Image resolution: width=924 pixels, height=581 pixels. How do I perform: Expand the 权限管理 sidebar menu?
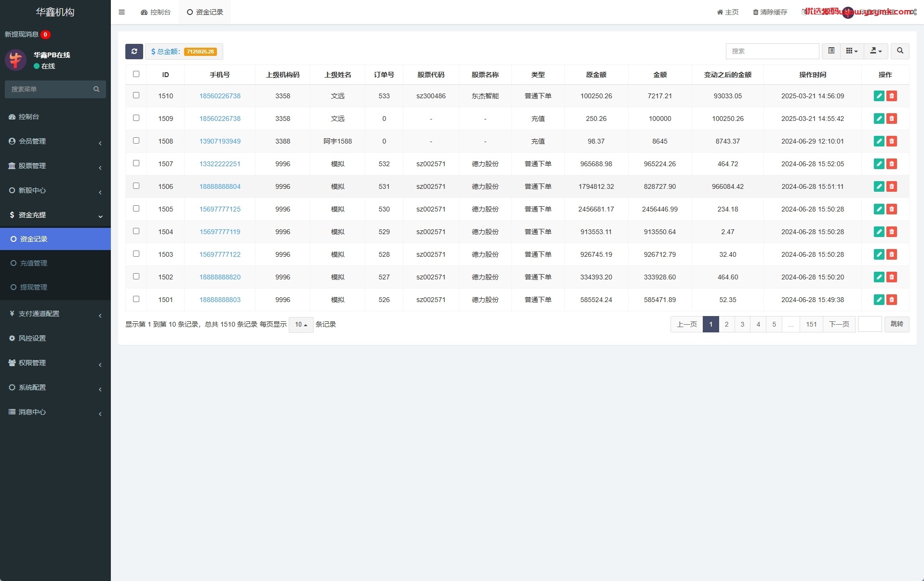pos(55,363)
